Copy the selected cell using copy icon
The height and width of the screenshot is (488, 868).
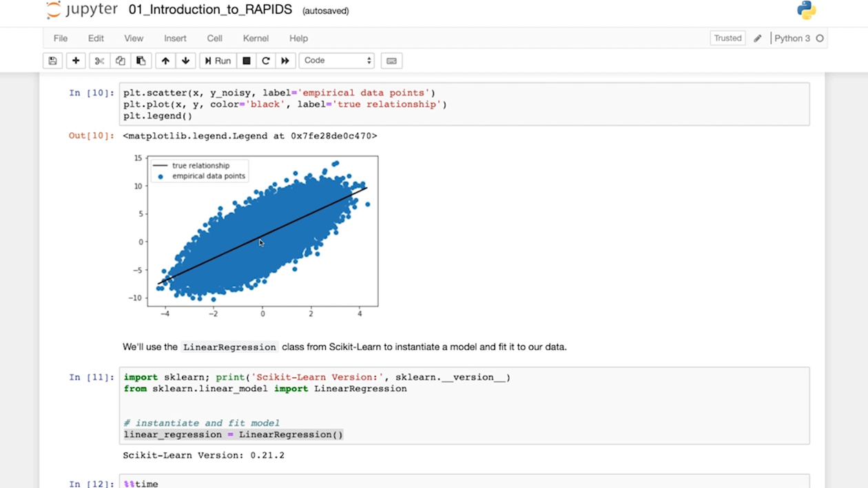pos(120,61)
